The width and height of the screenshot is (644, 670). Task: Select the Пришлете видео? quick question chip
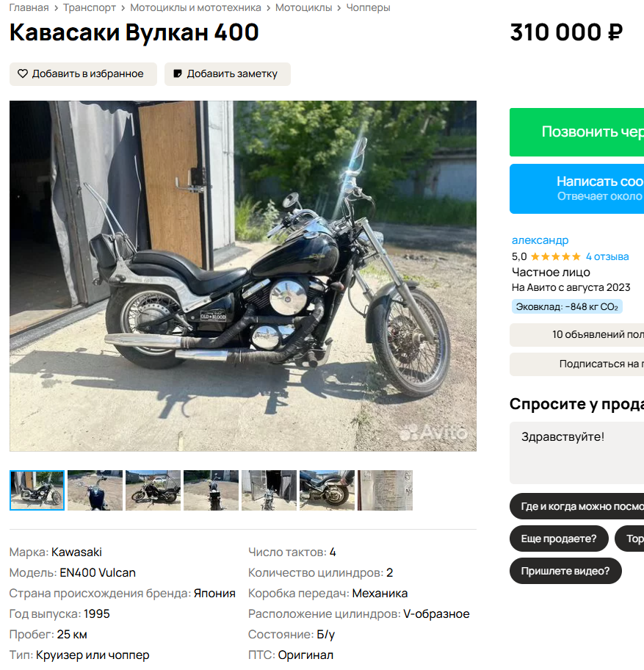pyautogui.click(x=565, y=571)
